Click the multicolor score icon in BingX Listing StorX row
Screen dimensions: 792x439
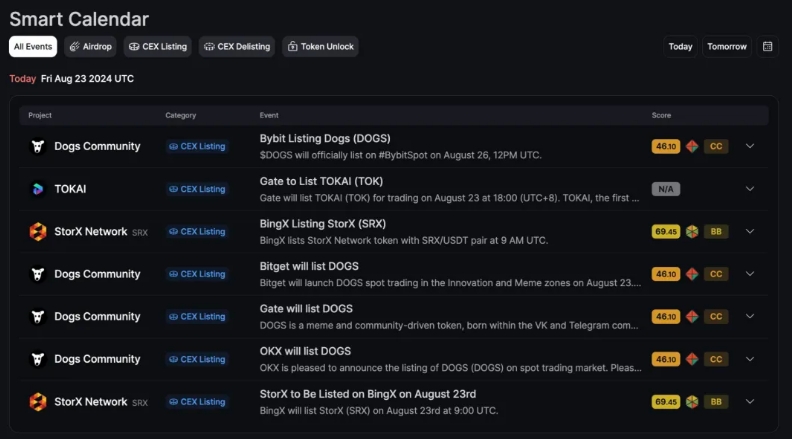click(692, 231)
